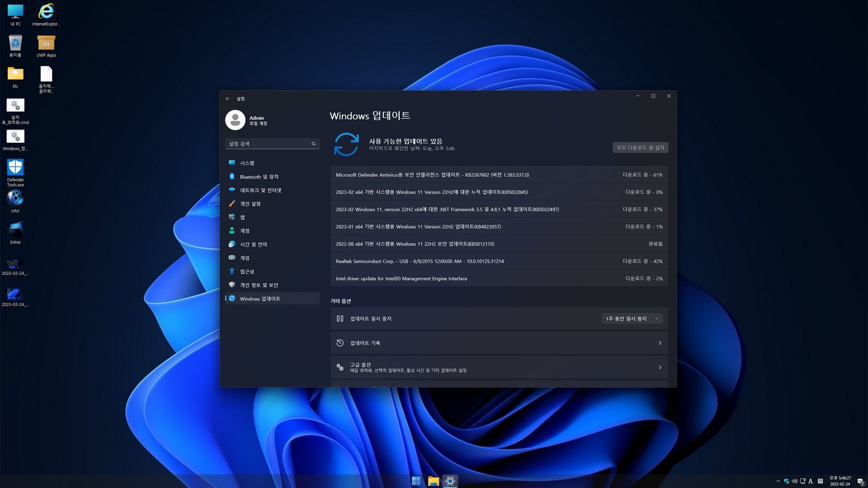The height and width of the screenshot is (488, 868).
Task: Open the 게임 settings category
Action: (272, 258)
